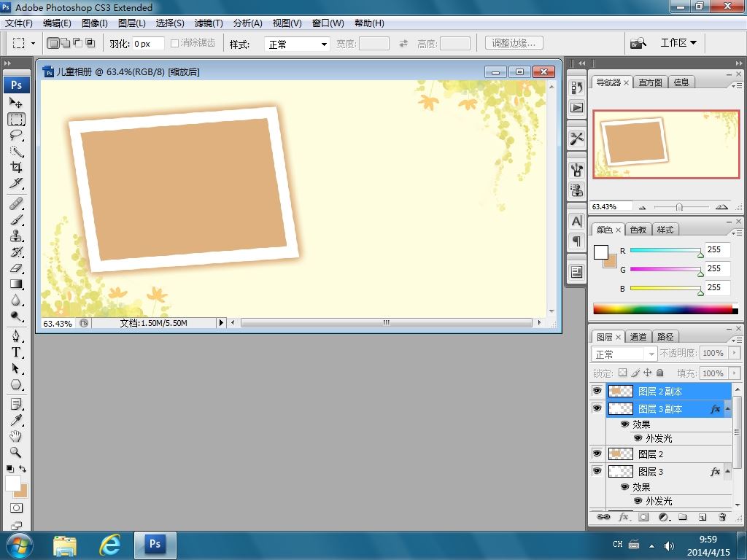This screenshot has height=560, width=747.
Task: Collapse effects of 图层 3 副本
Action: pyautogui.click(x=727, y=408)
